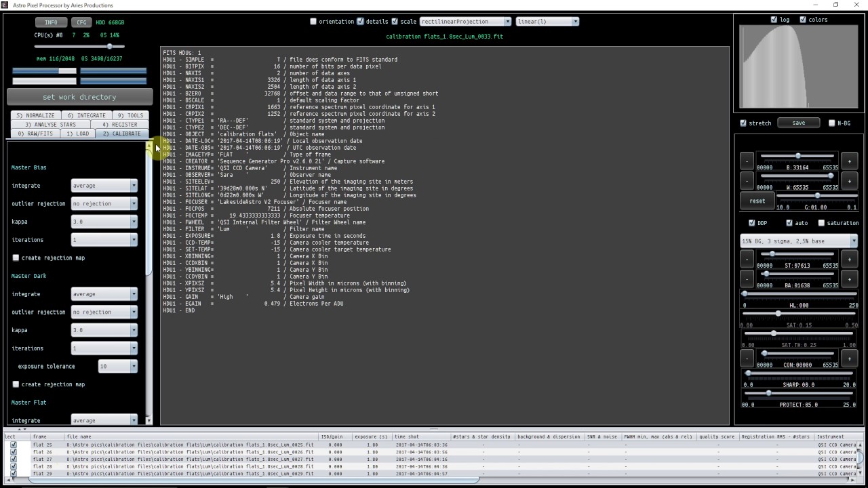This screenshot has width=868, height=488.
Task: Click the plus button beside the BA slider
Action: (850, 279)
